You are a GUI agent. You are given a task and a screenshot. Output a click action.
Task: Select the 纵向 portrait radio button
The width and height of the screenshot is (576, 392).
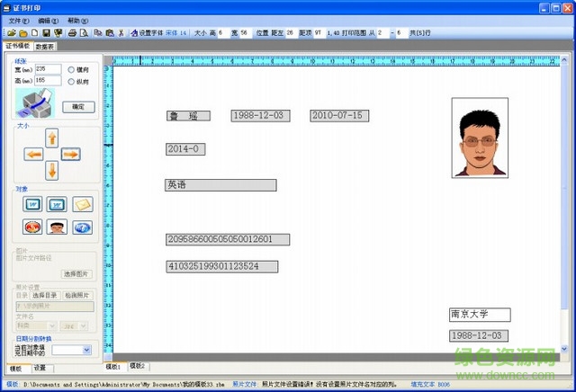click(71, 82)
